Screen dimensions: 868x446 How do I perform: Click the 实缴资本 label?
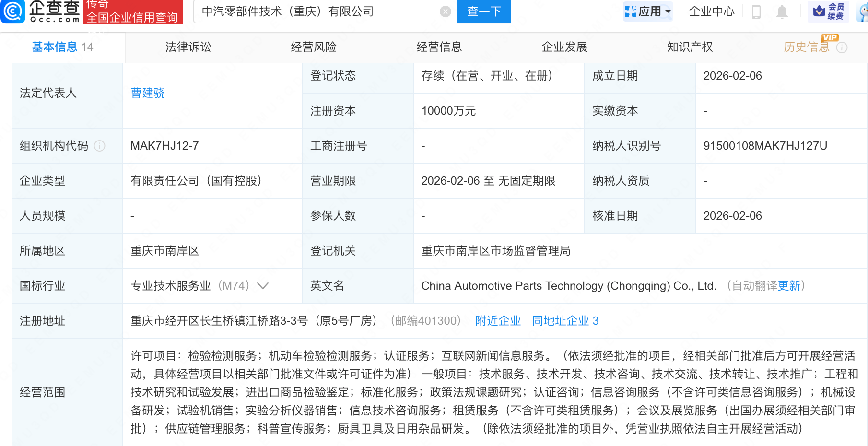(x=615, y=111)
